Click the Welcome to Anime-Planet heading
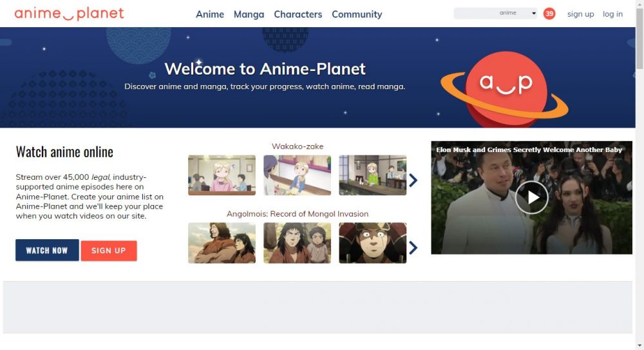Image resolution: width=644 pixels, height=350 pixels. pos(265,69)
